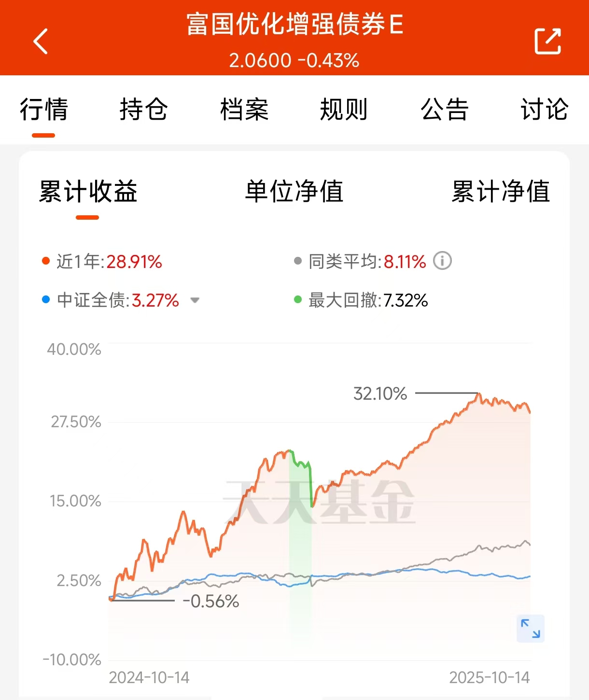Select the 行情 tab
The height and width of the screenshot is (700, 589).
(43, 109)
